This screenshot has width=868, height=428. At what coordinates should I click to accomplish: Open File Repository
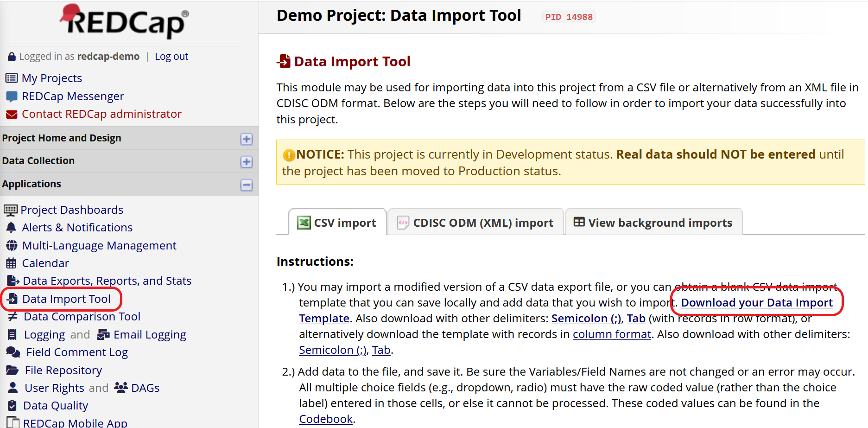[x=63, y=370]
